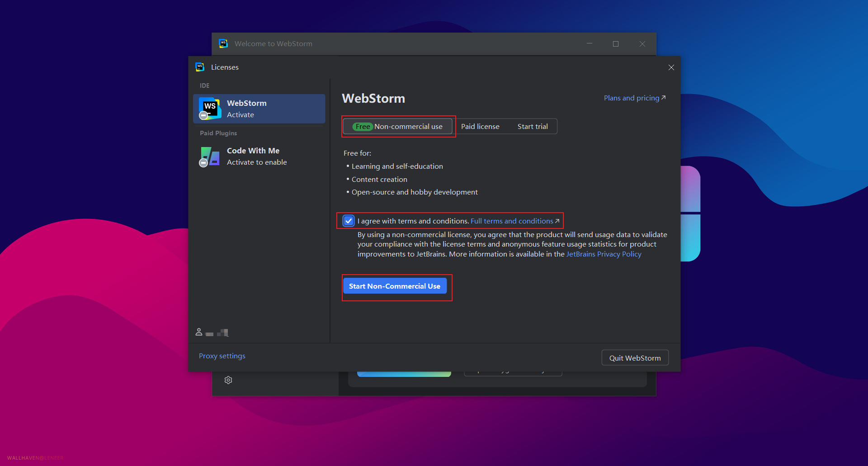Viewport: 868px width, 466px height.
Task: Open the JetBrains Privacy Policy link
Action: [x=604, y=254]
